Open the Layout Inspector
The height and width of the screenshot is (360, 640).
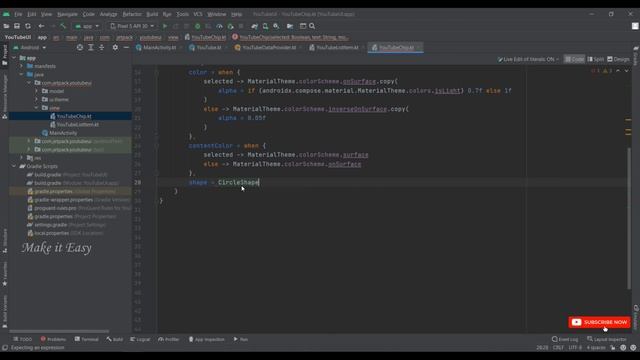coord(607,339)
